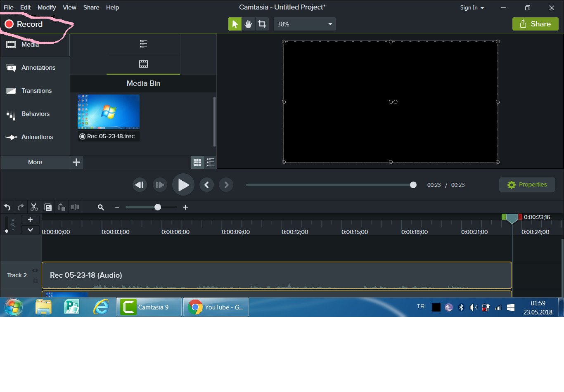564x392 pixels.
Task: Activate the Pan hand tool
Action: point(248,24)
